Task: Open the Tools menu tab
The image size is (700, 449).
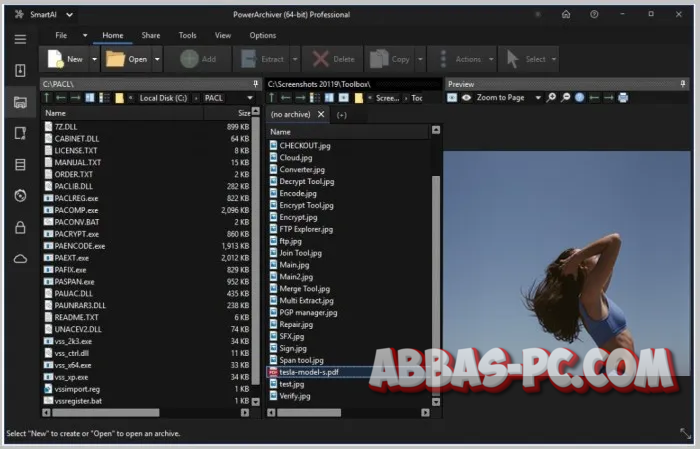Action: coord(187,35)
